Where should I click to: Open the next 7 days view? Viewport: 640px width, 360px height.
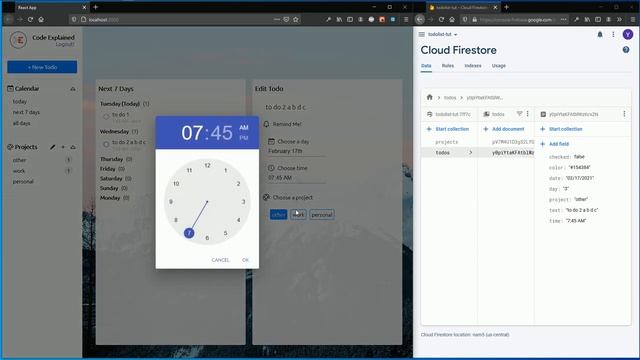coord(27,112)
